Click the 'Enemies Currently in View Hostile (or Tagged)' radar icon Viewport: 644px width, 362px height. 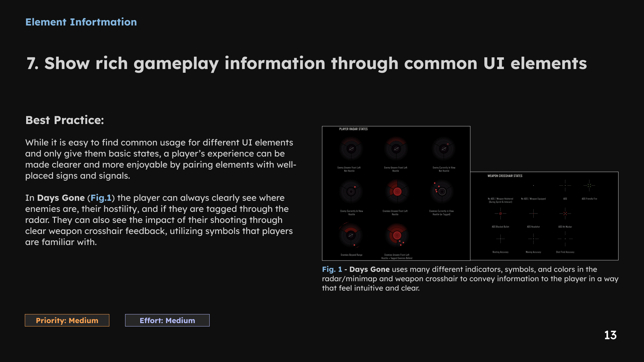pyautogui.click(x=441, y=191)
